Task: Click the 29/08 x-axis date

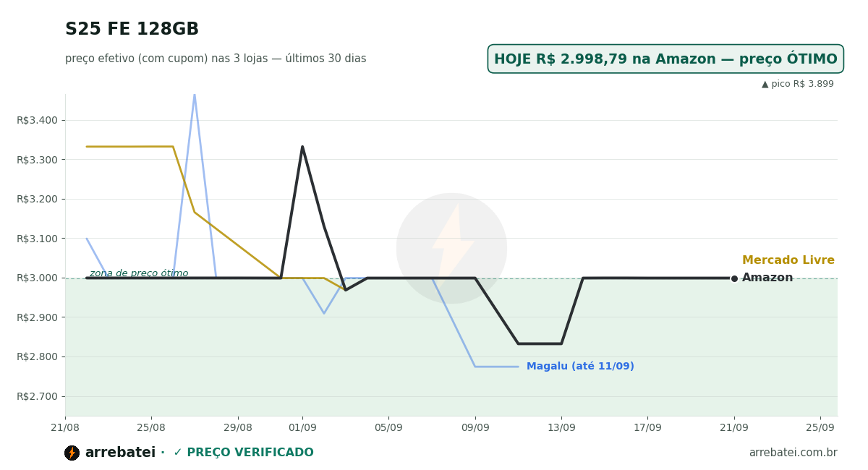Action: (238, 427)
